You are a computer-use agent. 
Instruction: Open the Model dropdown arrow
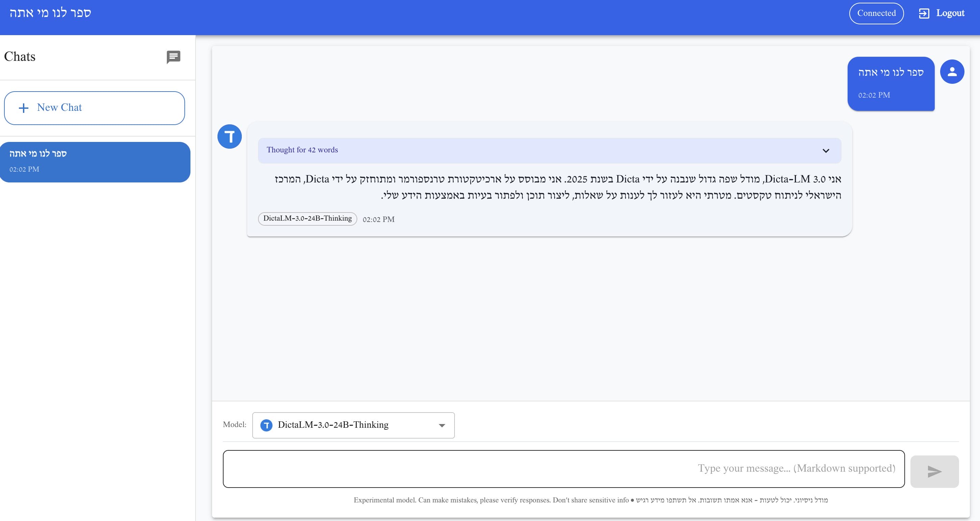[442, 425]
